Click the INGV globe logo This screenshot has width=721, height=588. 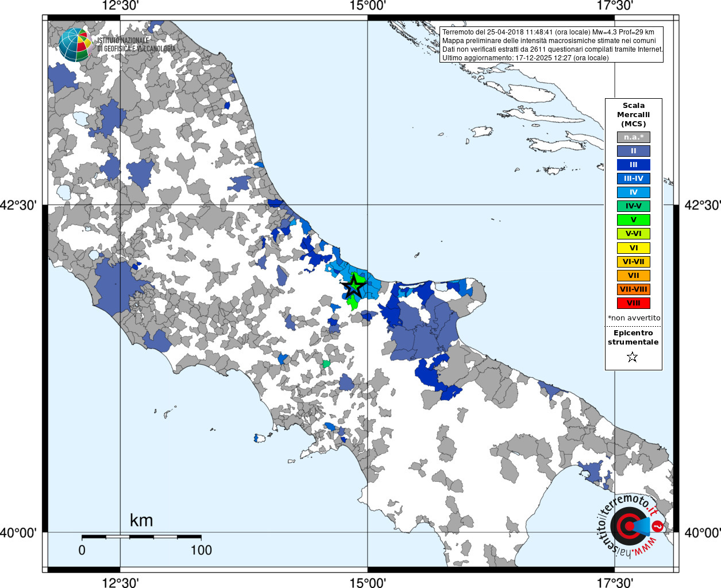tap(75, 45)
